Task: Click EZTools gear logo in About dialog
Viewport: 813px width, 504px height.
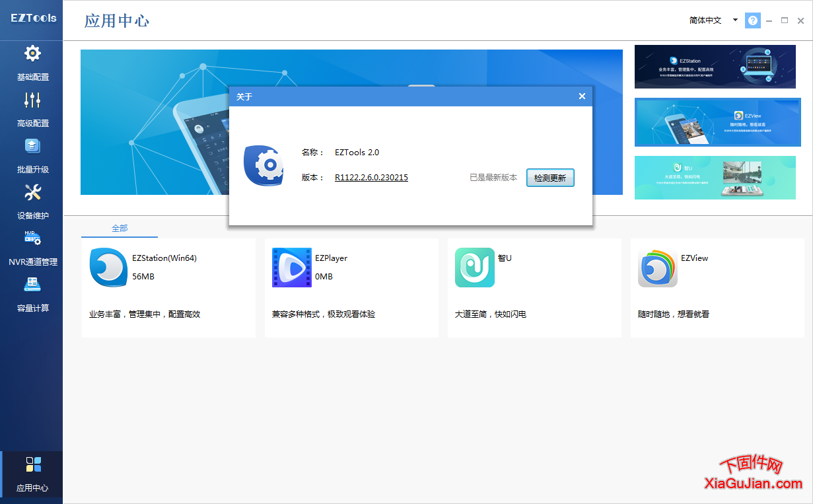Action: click(264, 165)
